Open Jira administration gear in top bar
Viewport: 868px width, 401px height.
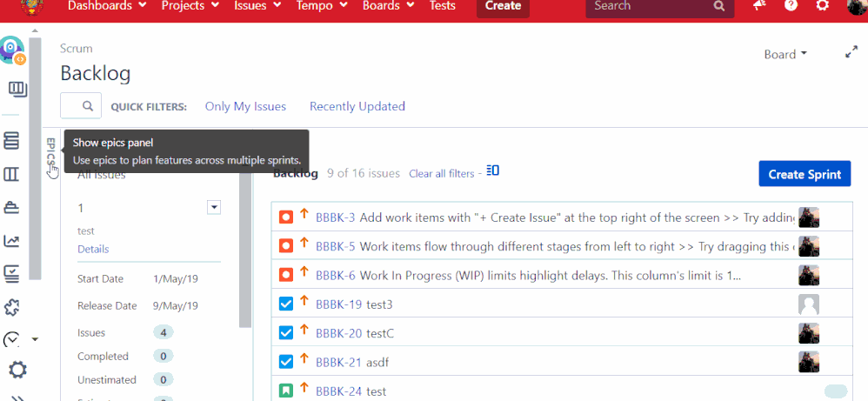pyautogui.click(x=823, y=5)
